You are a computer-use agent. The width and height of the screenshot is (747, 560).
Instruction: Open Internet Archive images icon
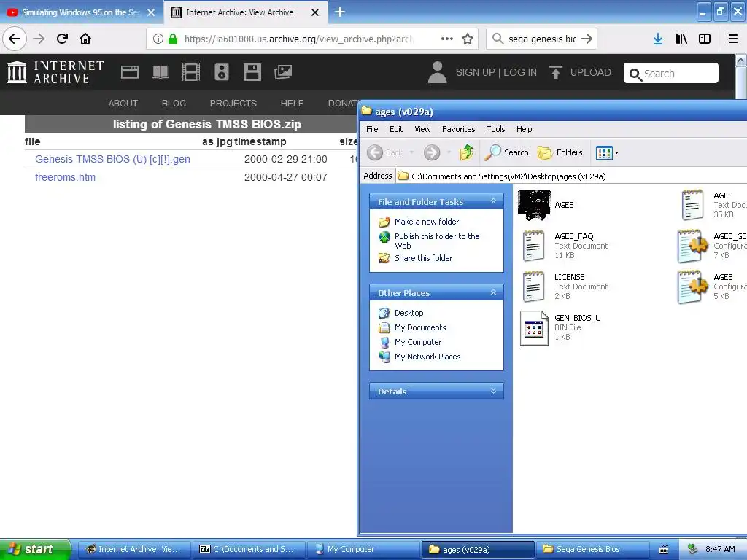pos(283,72)
